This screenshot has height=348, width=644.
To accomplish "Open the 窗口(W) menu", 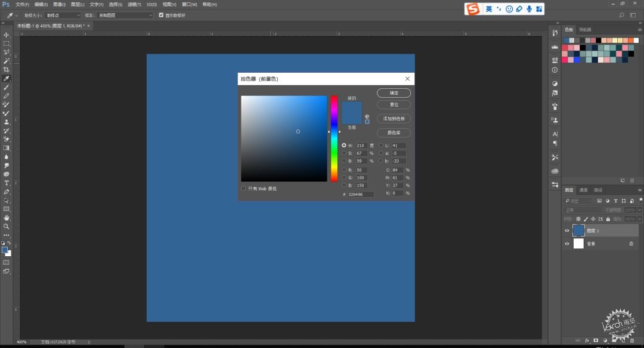I will (x=190, y=5).
